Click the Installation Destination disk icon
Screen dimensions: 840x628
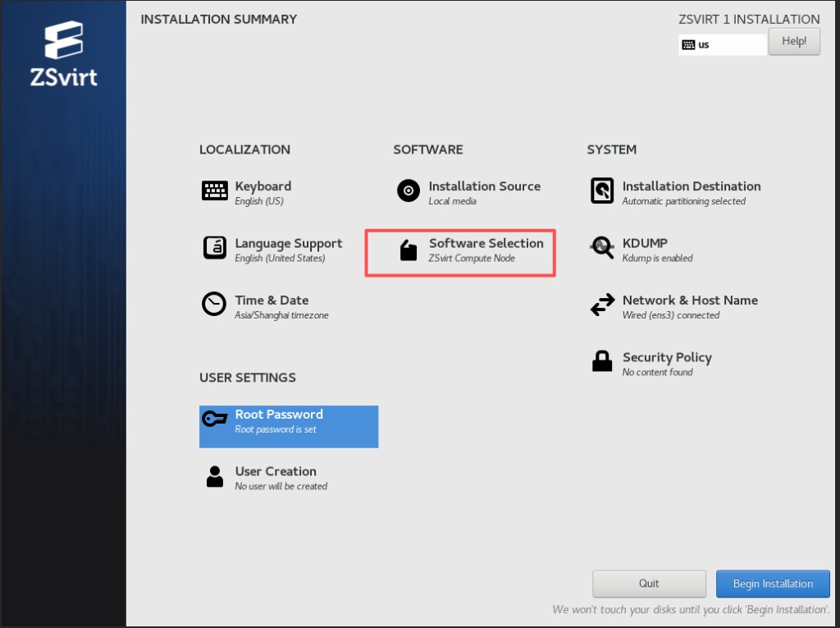tap(602, 190)
